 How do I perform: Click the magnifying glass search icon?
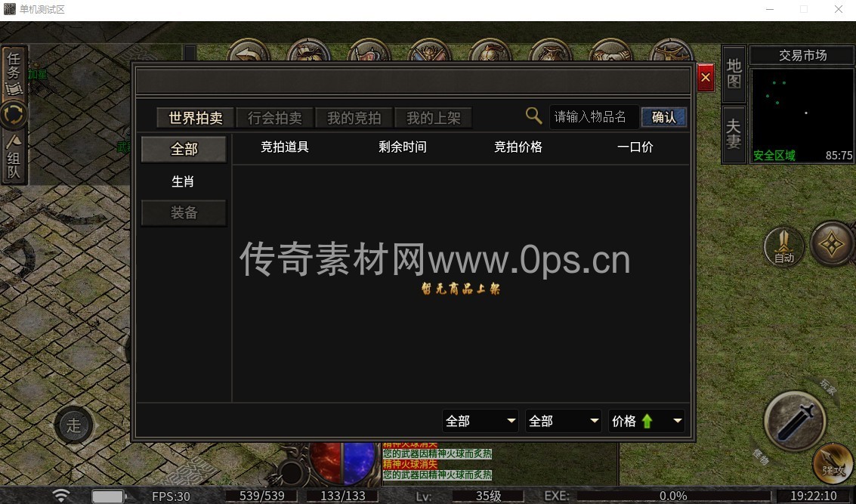point(533,116)
